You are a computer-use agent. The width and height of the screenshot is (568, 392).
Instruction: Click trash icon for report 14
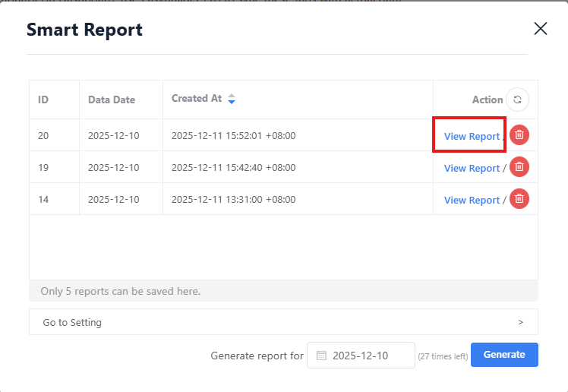(519, 199)
